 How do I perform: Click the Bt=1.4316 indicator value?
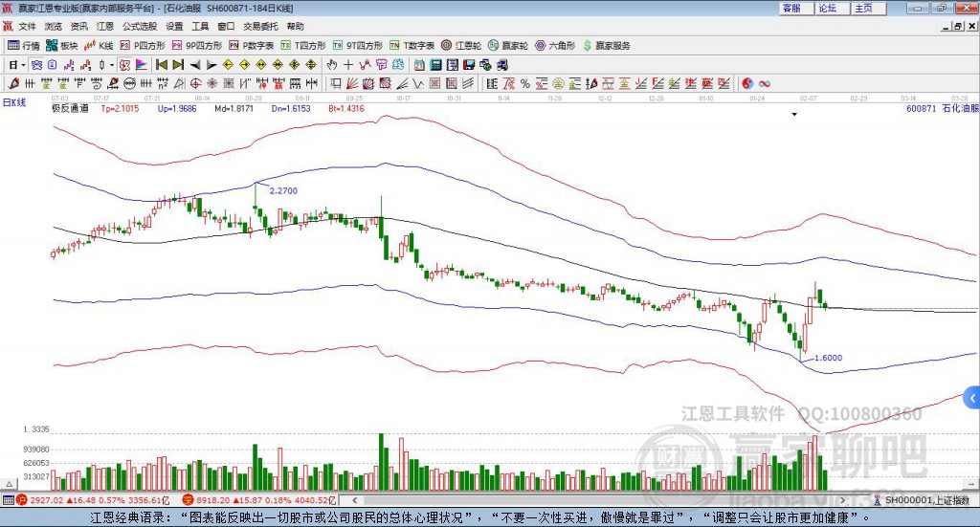(x=346, y=108)
